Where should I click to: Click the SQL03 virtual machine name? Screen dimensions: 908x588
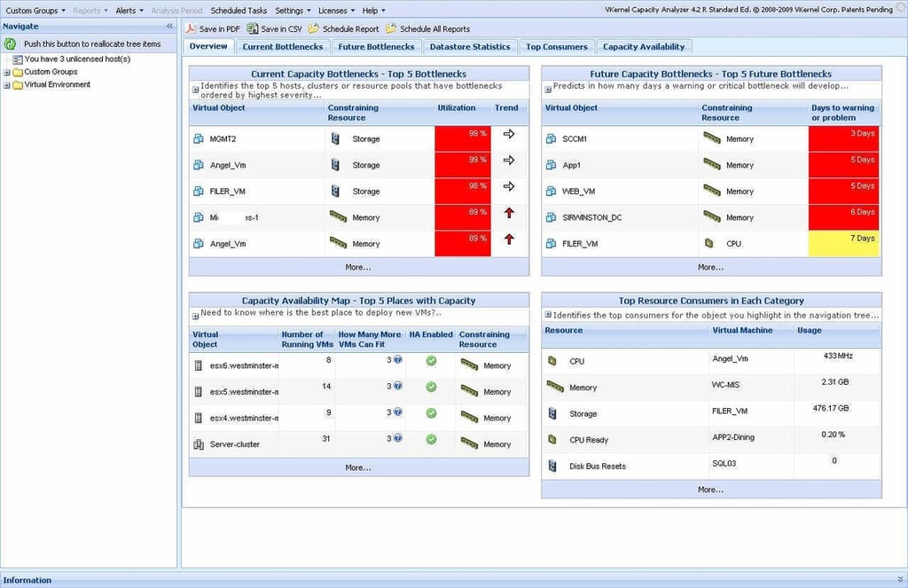pos(724,464)
